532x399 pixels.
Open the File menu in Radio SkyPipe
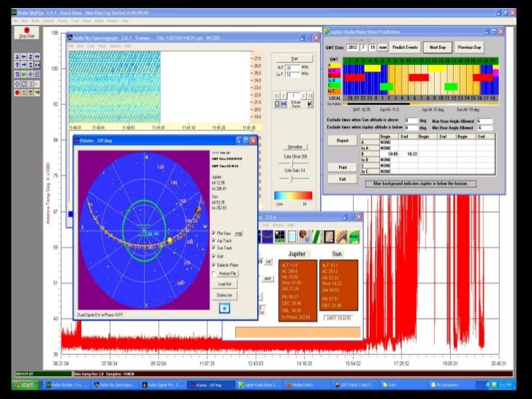pyautogui.click(x=15, y=21)
